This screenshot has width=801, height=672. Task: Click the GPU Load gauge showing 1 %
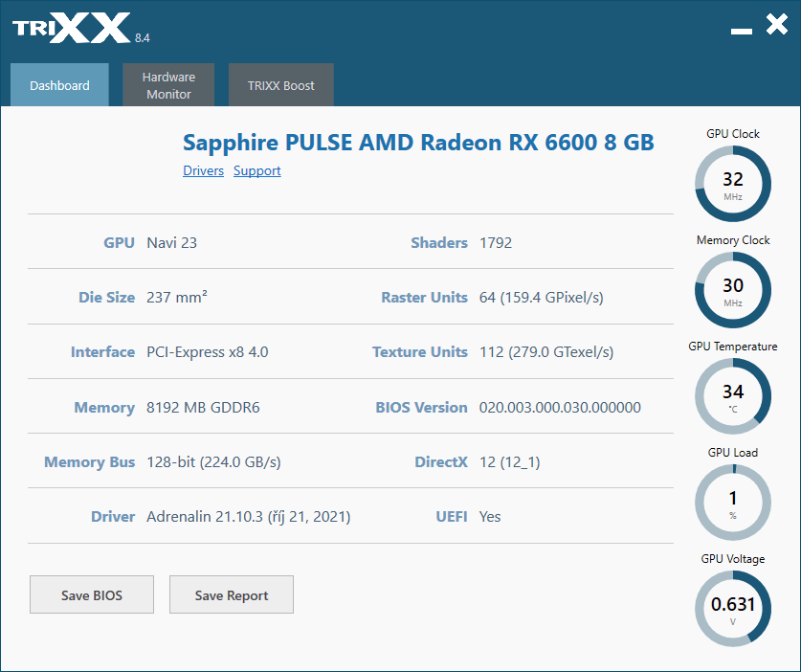(x=733, y=503)
